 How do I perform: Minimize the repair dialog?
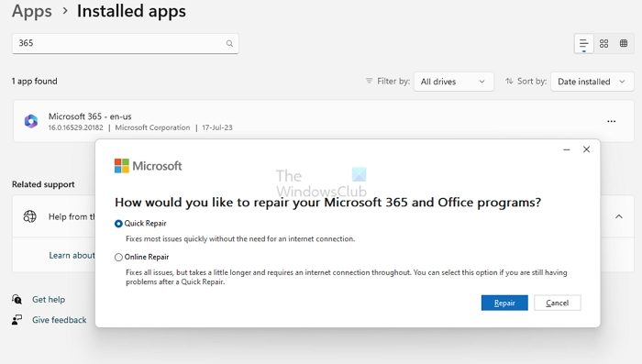[567, 149]
